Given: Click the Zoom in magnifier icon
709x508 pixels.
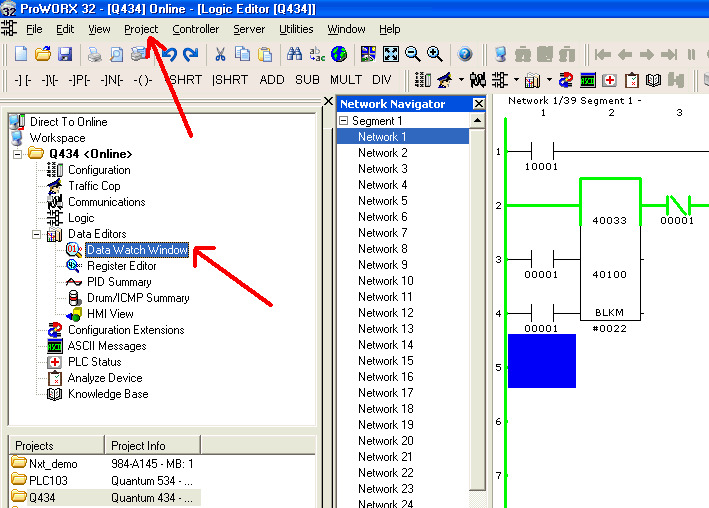Looking at the screenshot, I should [x=435, y=54].
